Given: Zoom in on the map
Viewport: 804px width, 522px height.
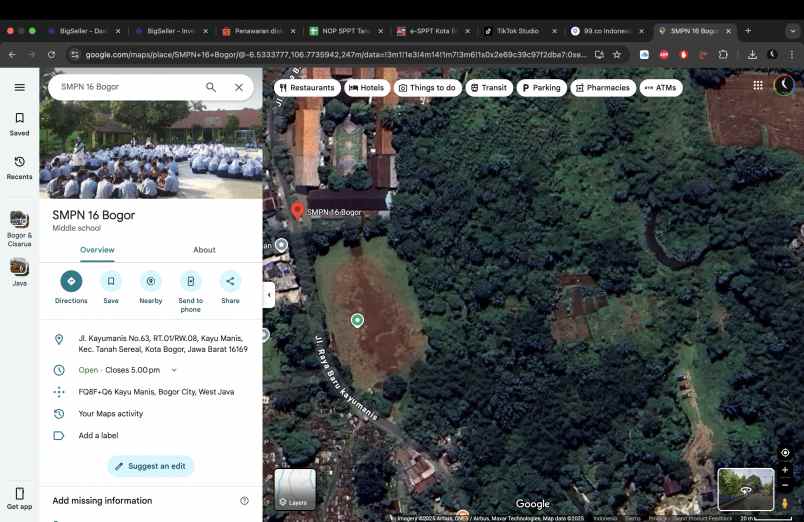Looking at the screenshot, I should (785, 470).
